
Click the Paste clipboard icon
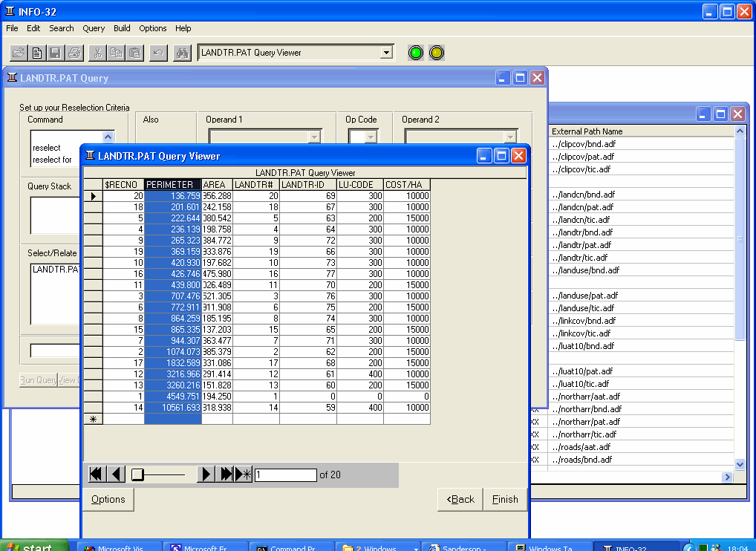(x=134, y=53)
